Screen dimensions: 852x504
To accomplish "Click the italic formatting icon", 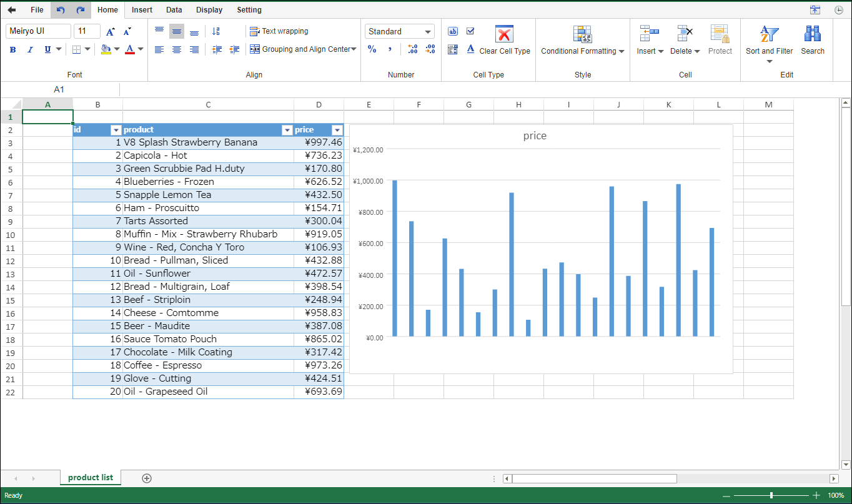I will point(30,49).
